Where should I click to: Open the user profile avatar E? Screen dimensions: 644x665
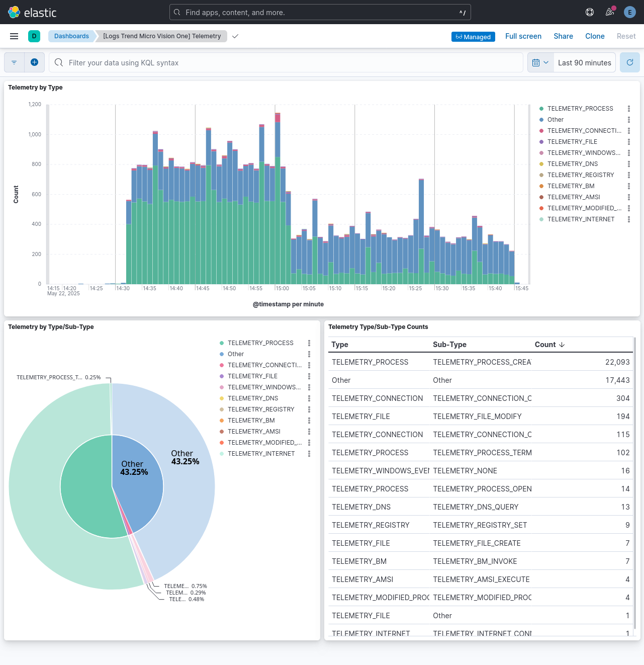click(629, 12)
